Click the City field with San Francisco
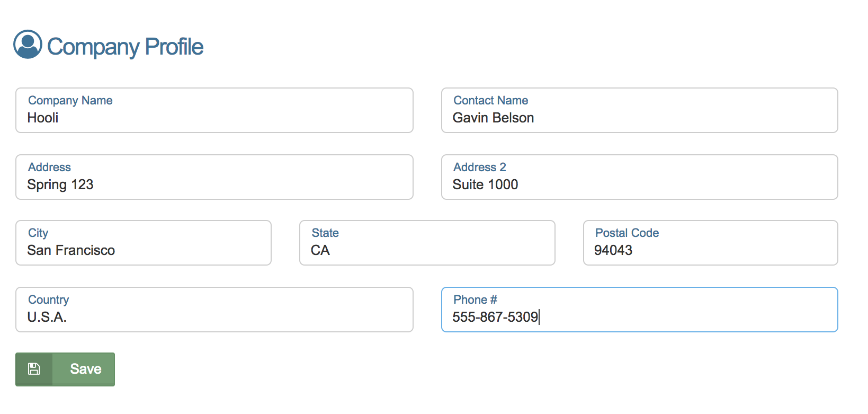 tap(143, 250)
